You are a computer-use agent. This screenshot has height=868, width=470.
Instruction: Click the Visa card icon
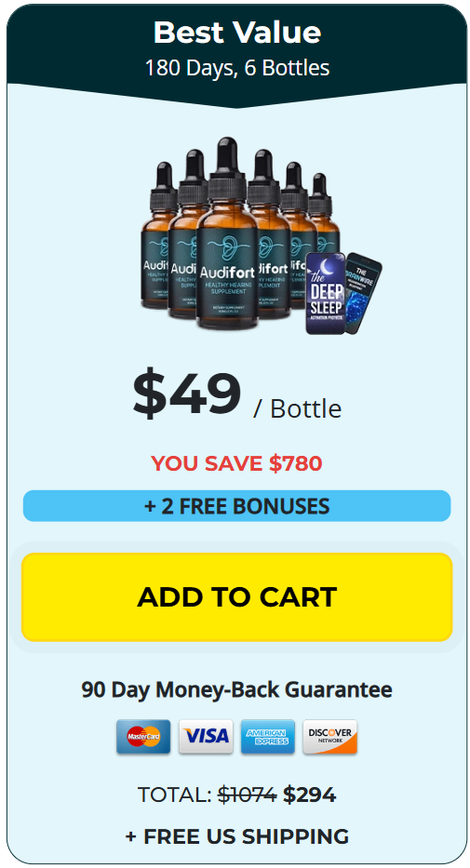click(x=206, y=736)
